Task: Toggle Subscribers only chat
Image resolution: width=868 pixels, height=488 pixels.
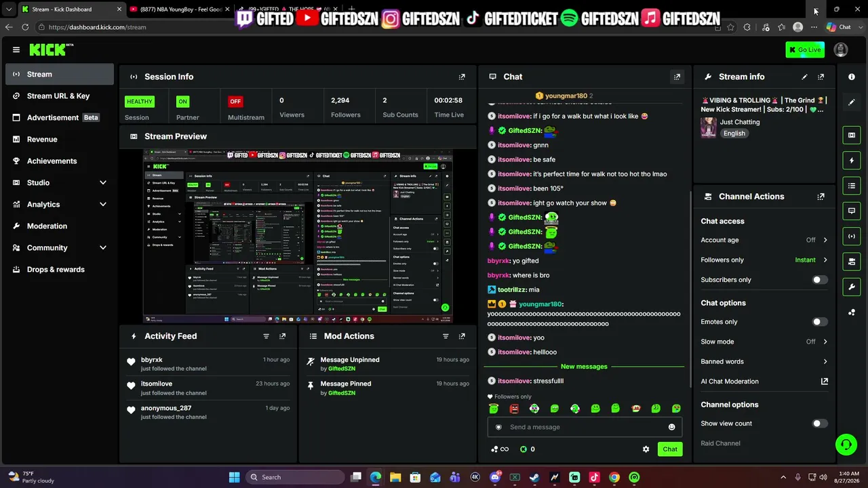Action: (x=820, y=280)
